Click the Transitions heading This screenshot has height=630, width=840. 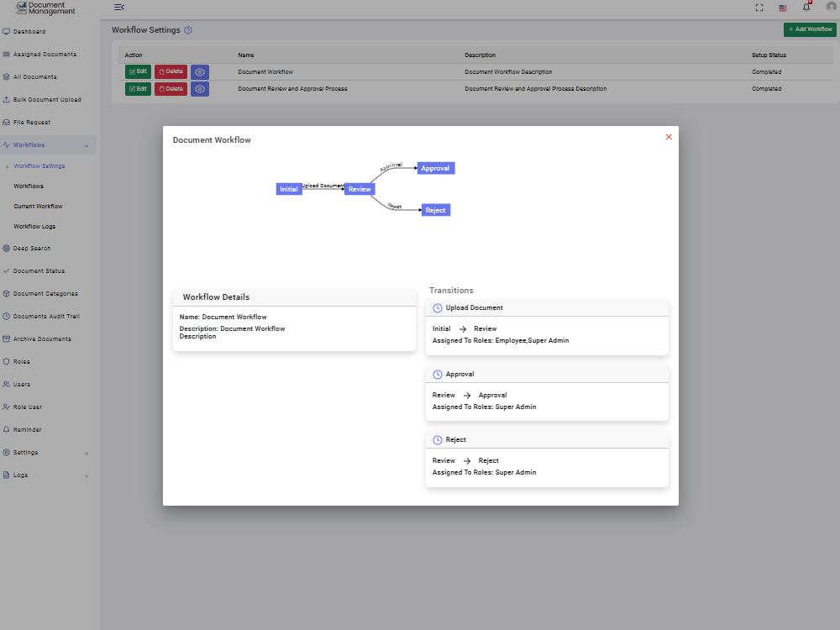[451, 291]
